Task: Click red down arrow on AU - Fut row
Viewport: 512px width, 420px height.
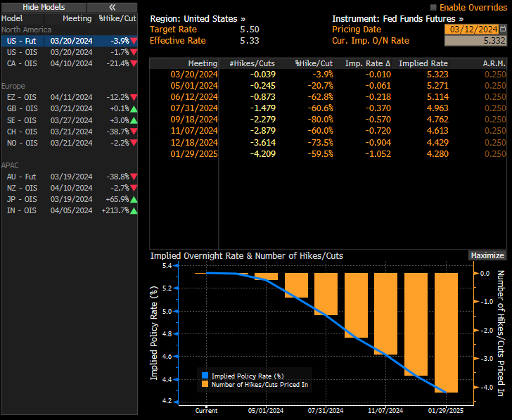Action: pos(134,177)
